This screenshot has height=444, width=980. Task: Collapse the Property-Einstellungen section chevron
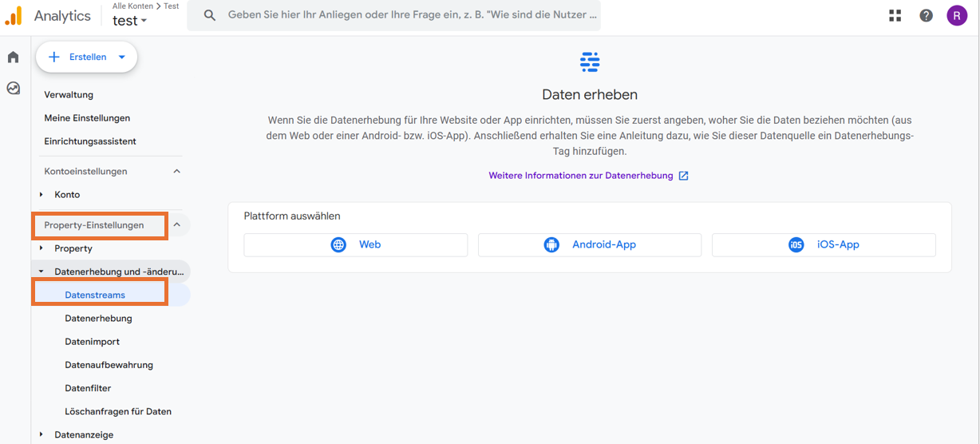pyautogui.click(x=177, y=225)
